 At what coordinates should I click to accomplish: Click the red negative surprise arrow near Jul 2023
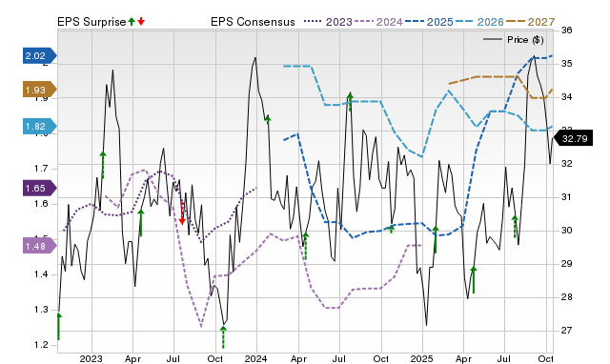click(182, 212)
